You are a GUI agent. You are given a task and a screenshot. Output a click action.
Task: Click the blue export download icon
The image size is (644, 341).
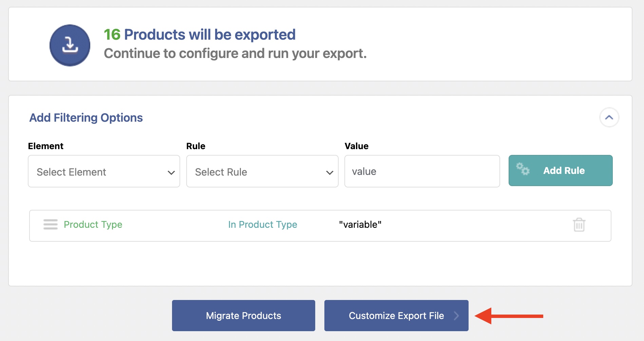click(70, 45)
